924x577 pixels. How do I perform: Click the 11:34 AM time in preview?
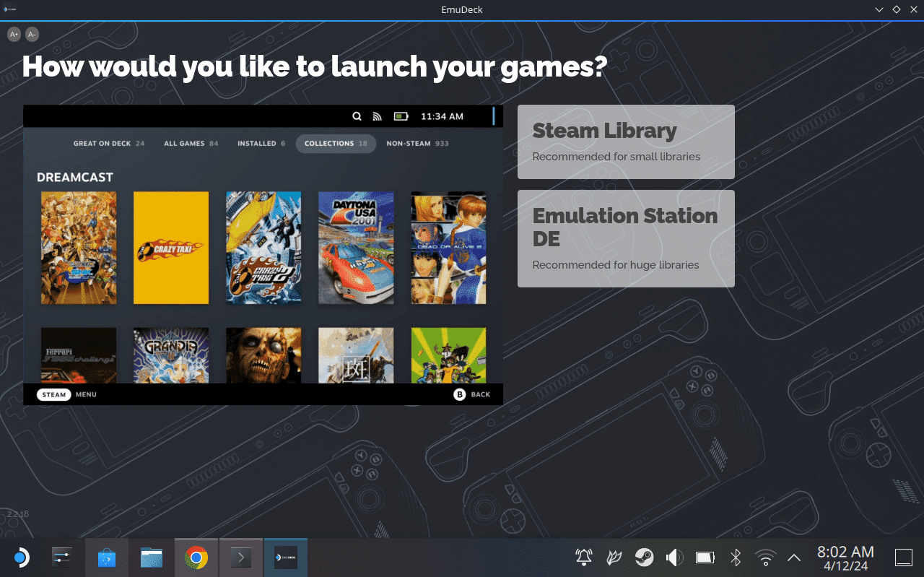point(442,116)
